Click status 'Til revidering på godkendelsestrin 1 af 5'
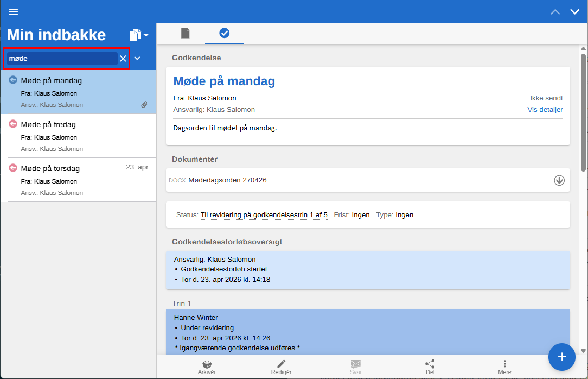 click(x=264, y=215)
